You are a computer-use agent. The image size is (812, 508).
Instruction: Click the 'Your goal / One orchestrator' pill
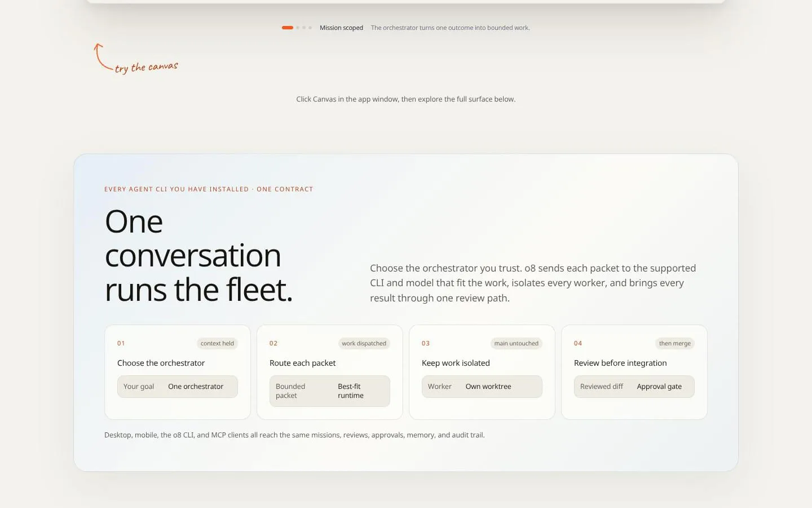pyautogui.click(x=178, y=387)
